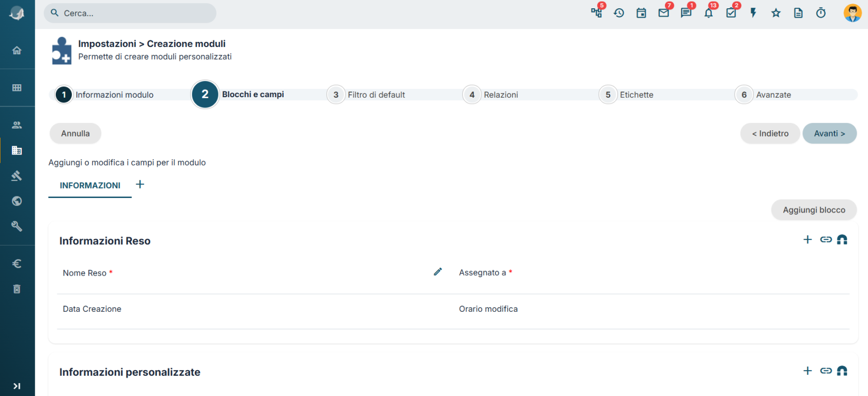Go to step 6 Avanzate
The width and height of the screenshot is (868, 396).
pyautogui.click(x=764, y=95)
